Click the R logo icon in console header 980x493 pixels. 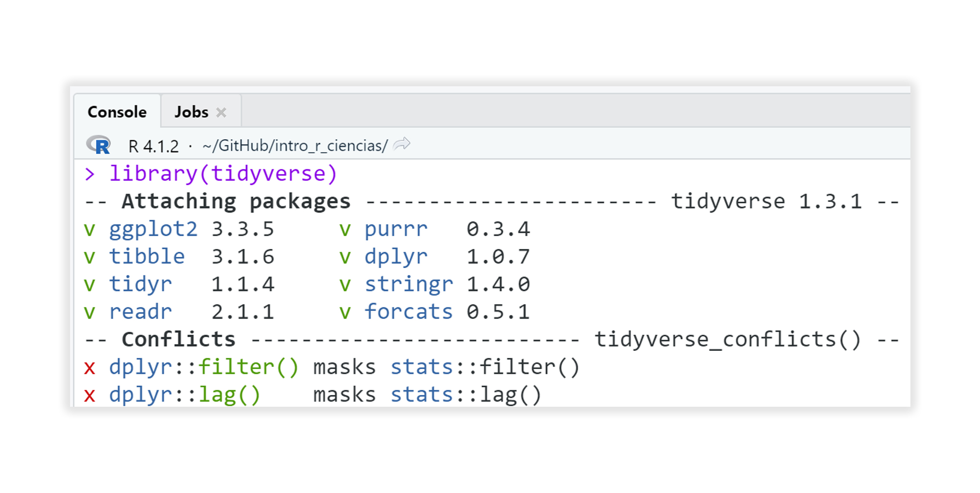(x=99, y=145)
